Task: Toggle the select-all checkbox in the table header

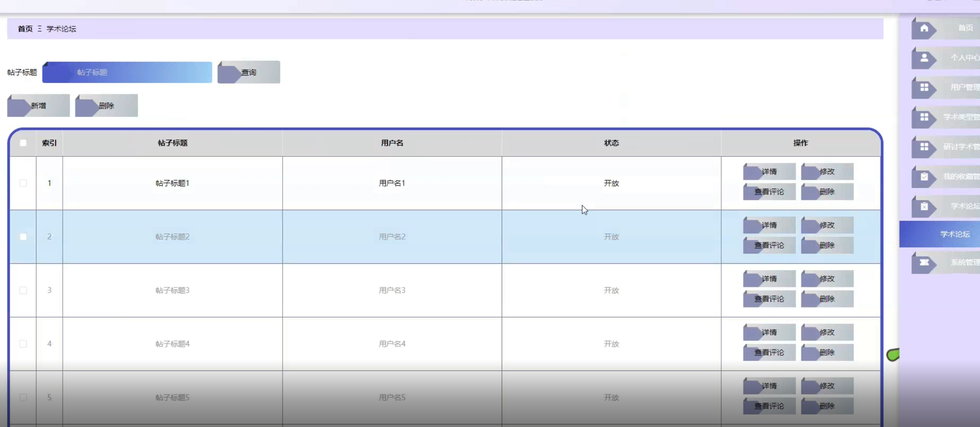Action: 23,143
